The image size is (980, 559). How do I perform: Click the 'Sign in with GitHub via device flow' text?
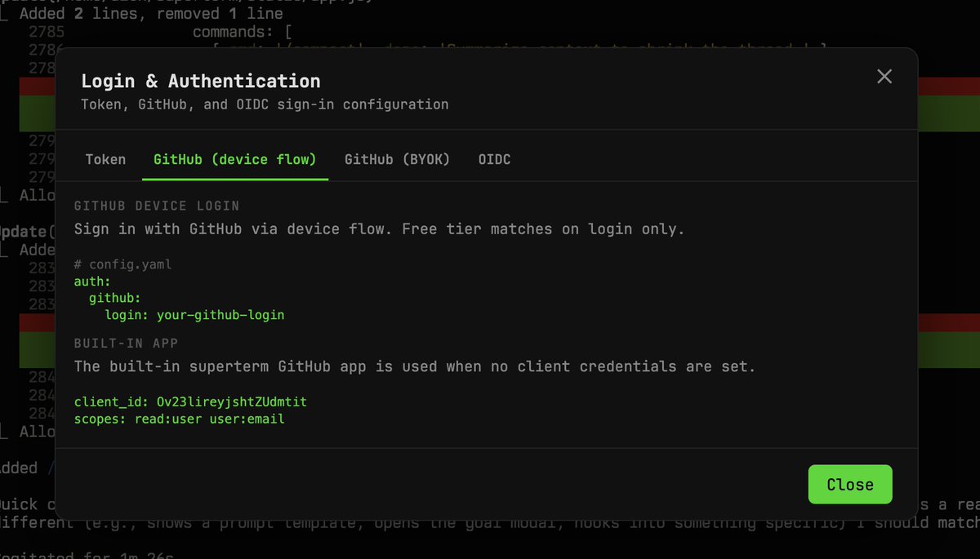[x=379, y=229]
